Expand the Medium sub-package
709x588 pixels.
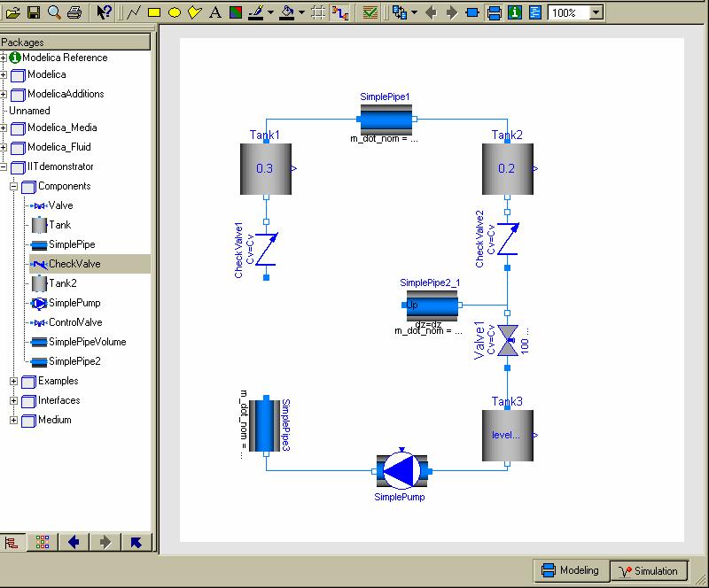(13, 420)
